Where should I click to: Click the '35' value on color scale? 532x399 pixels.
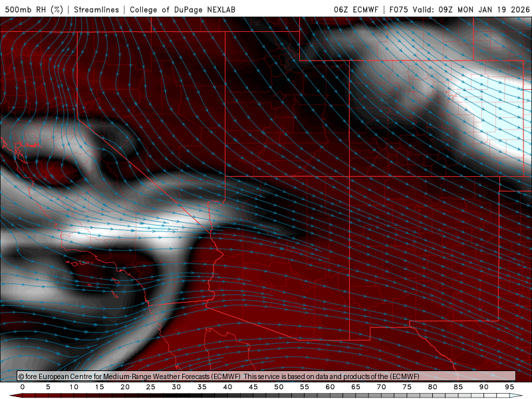202,387
